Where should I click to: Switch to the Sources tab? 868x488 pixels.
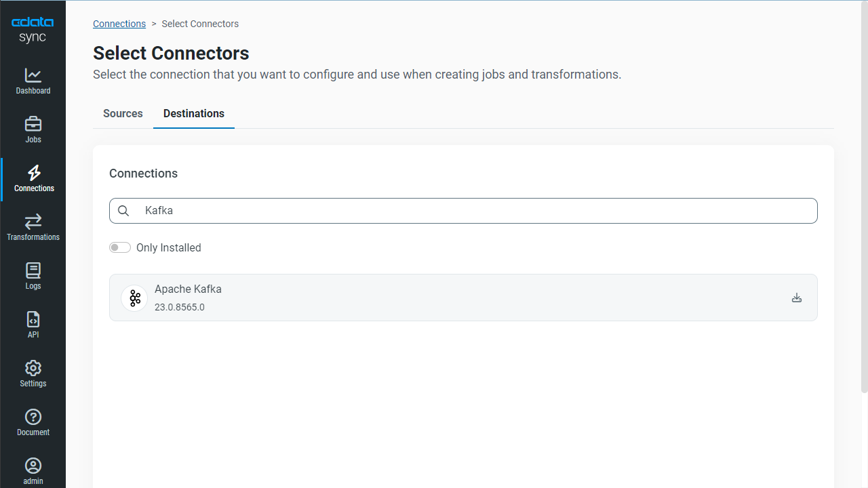[123, 113]
